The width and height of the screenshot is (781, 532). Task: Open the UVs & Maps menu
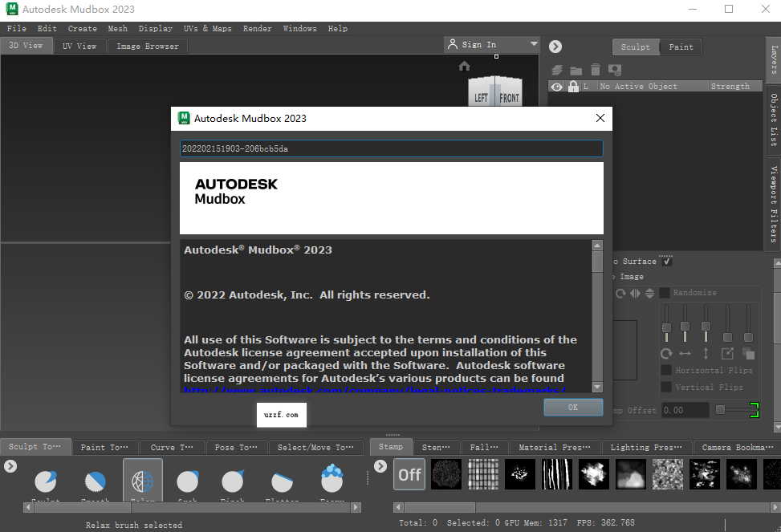tap(207, 28)
